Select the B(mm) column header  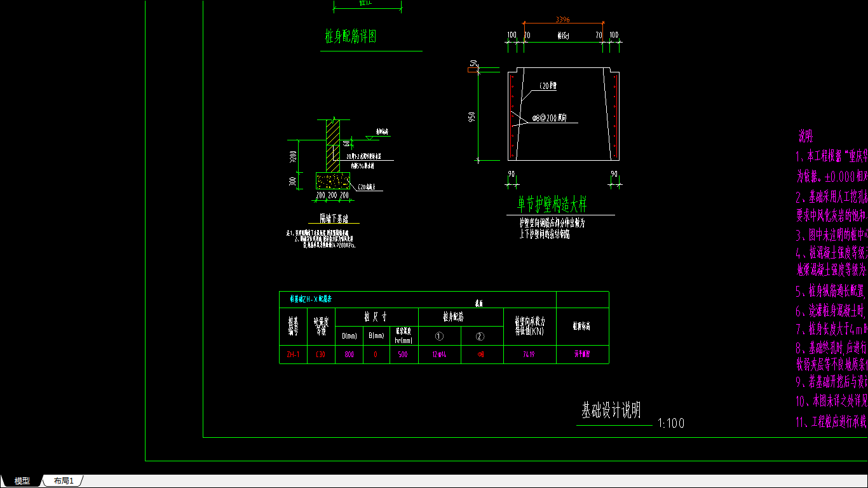[x=376, y=335]
